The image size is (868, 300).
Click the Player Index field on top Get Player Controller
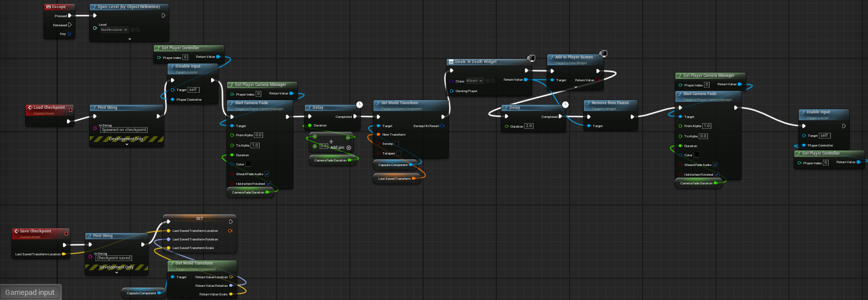(x=185, y=57)
